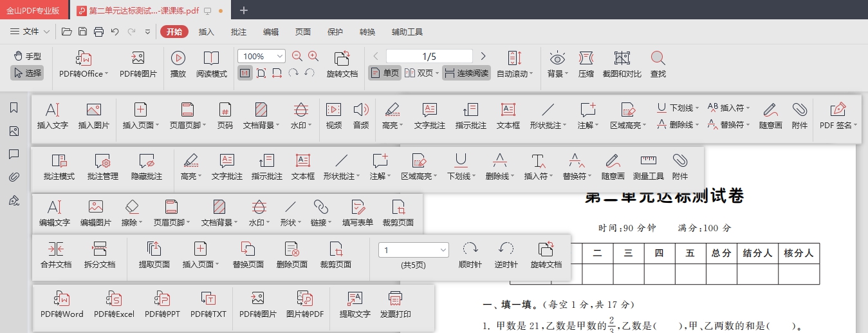Click the zoom out magnifier
This screenshot has height=333, width=868.
click(297, 56)
